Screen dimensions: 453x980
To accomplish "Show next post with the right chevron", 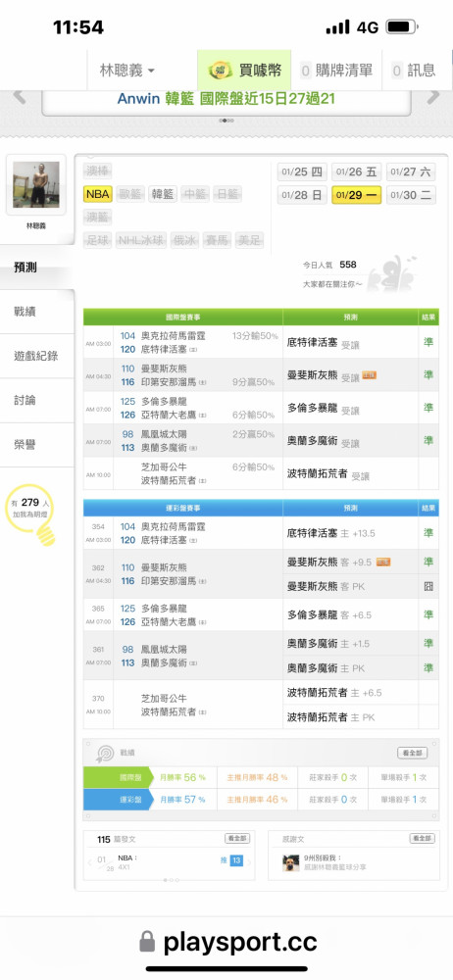I will pyautogui.click(x=249, y=863).
